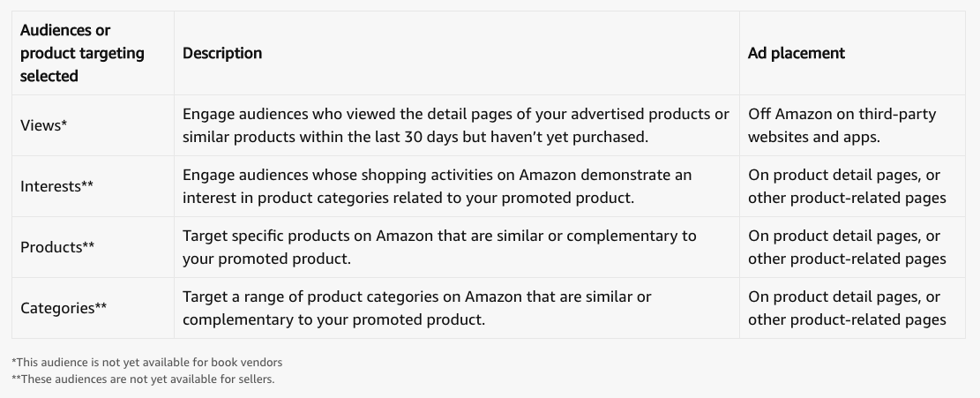Image resolution: width=980 pixels, height=398 pixels.
Task: Click the Audiences or product targeting header
Action: click(x=82, y=53)
